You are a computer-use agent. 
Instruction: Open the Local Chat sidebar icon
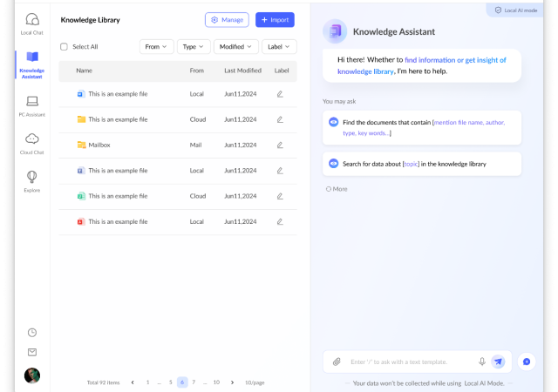32,23
